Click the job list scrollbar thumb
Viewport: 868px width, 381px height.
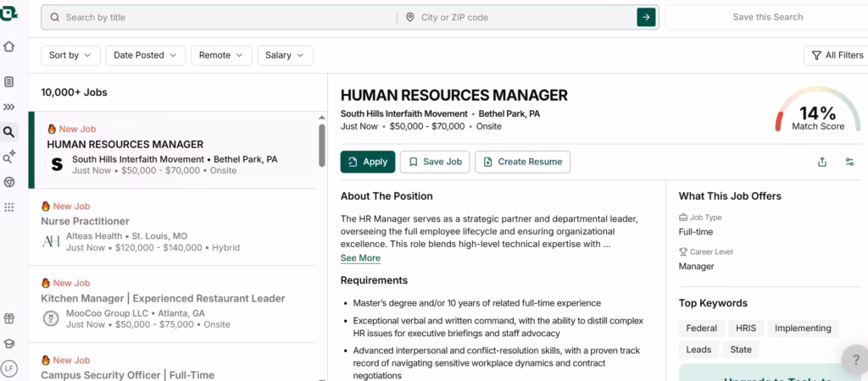point(322,146)
